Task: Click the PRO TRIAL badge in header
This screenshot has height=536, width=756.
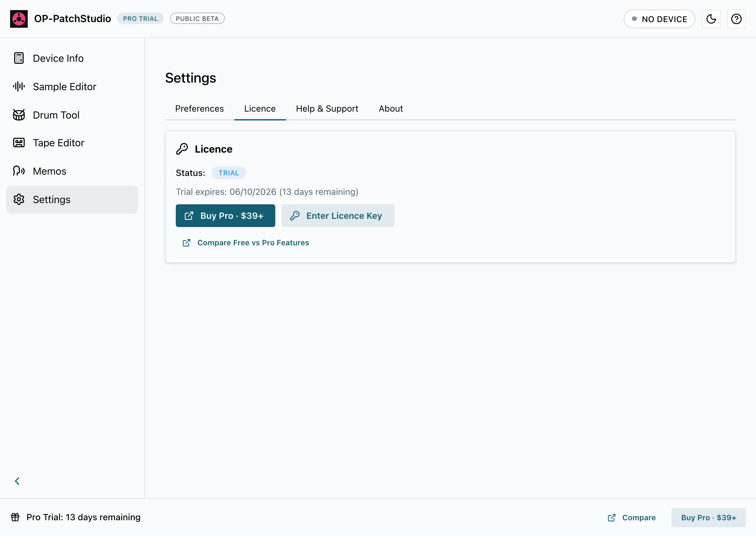Action: [x=140, y=19]
